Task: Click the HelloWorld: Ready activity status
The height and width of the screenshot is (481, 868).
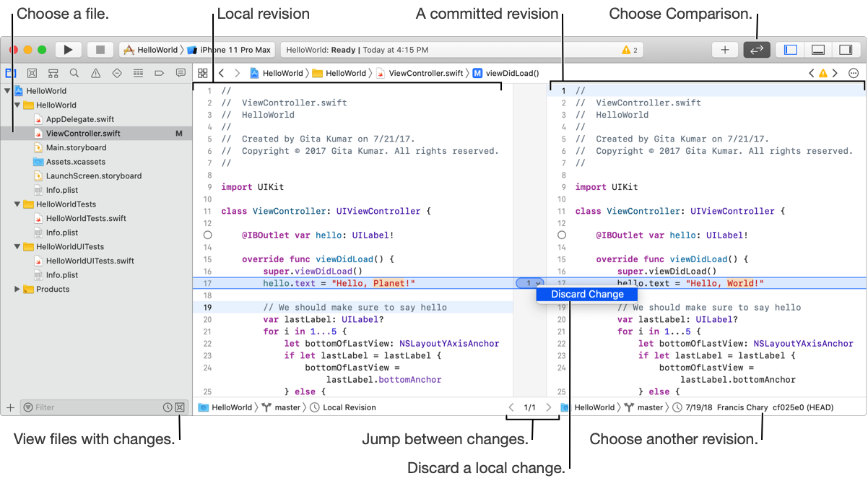Action: pos(357,50)
